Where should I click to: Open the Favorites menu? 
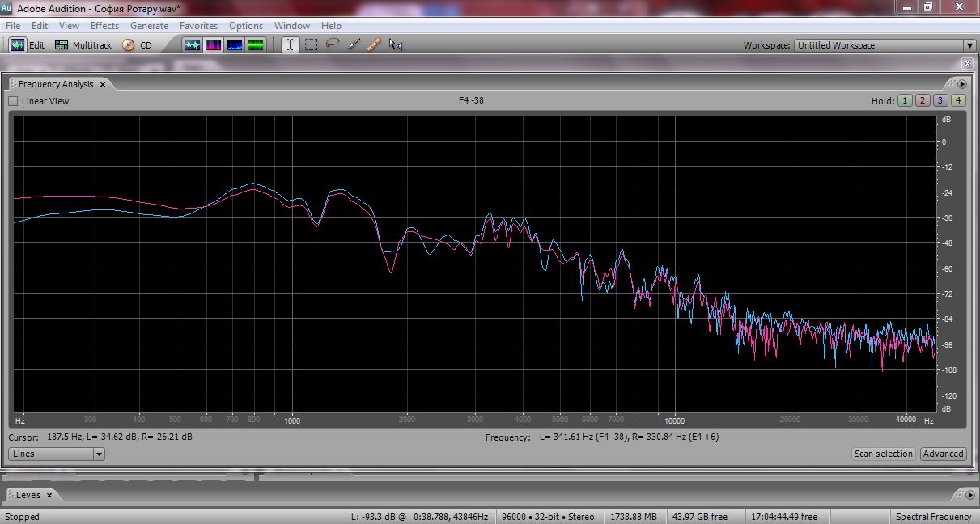point(198,26)
